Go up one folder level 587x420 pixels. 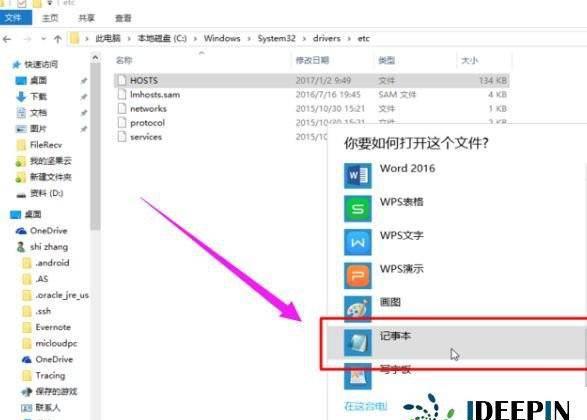click(58, 39)
